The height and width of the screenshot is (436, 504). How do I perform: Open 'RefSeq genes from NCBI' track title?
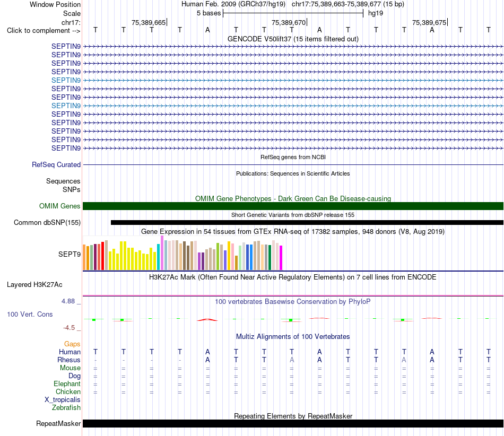pos(293,157)
